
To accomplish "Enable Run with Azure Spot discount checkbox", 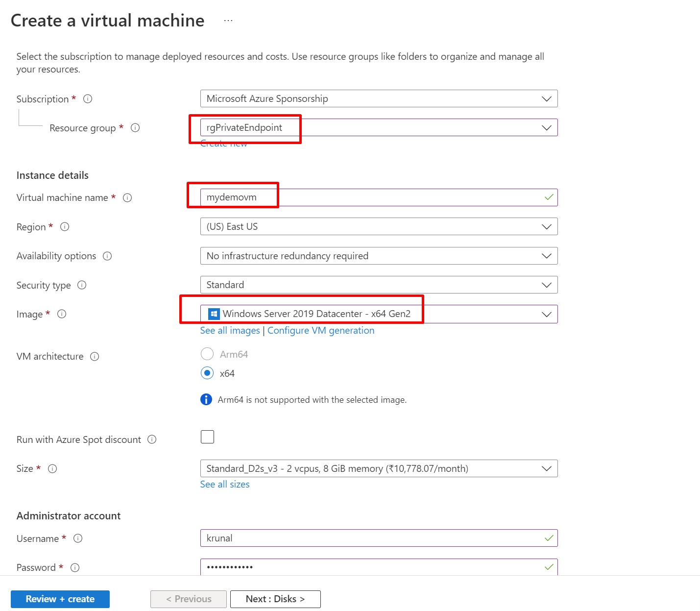I will tap(207, 437).
